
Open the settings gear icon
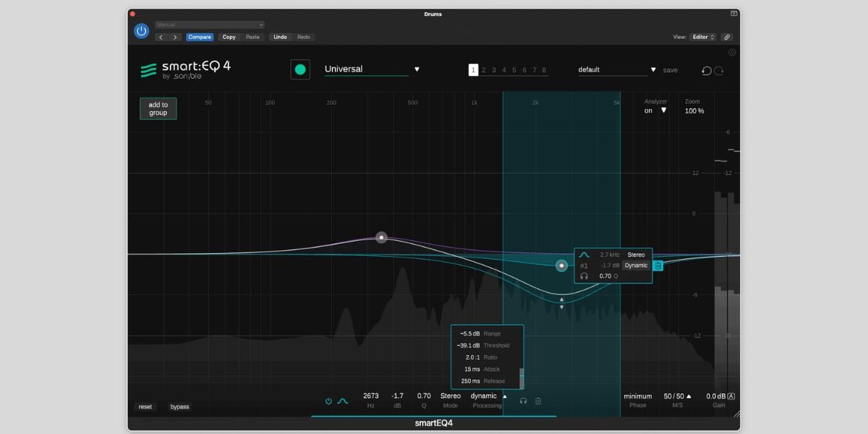pos(732,52)
